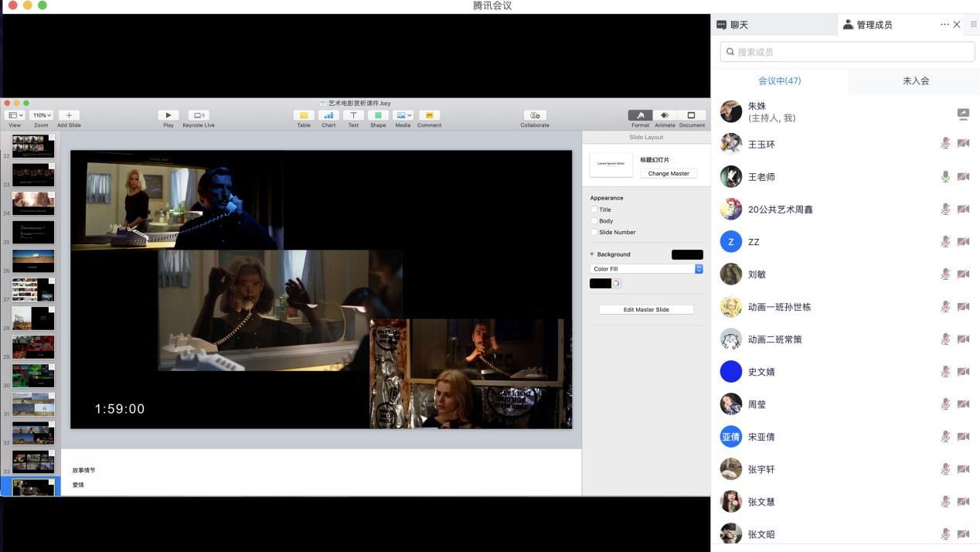Click the Shape tool icon
980x552 pixels.
pos(378,115)
